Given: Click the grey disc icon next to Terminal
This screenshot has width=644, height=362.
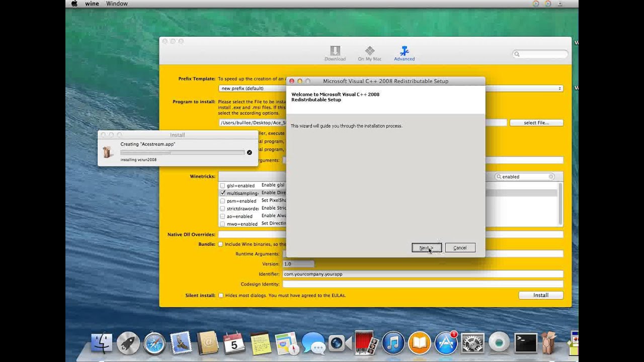Looking at the screenshot, I should point(499,343).
